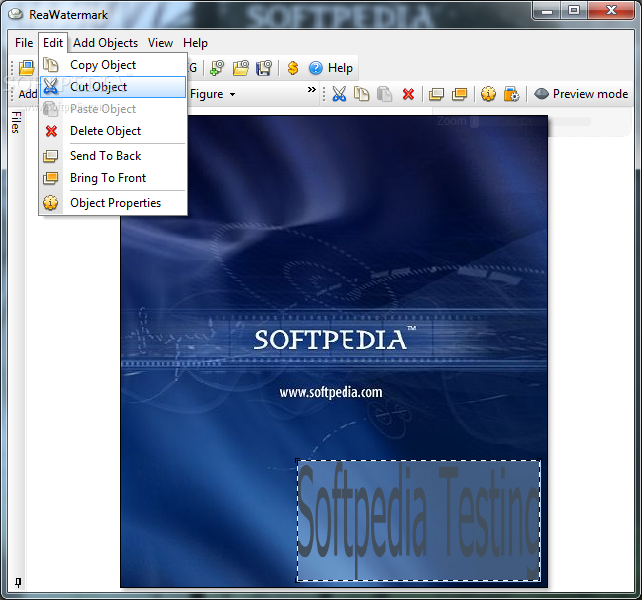
Task: Click the Object Properties info toolbar icon
Action: coord(488,94)
